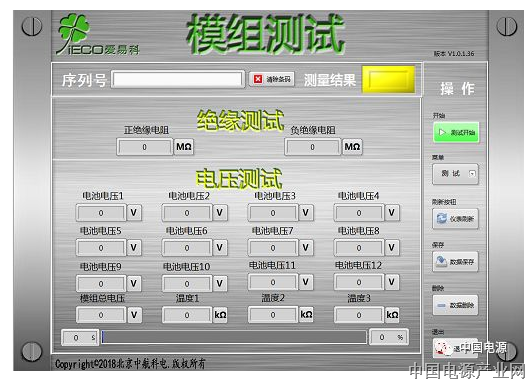Click the test progress bar
The image size is (527, 382).
[234, 337]
